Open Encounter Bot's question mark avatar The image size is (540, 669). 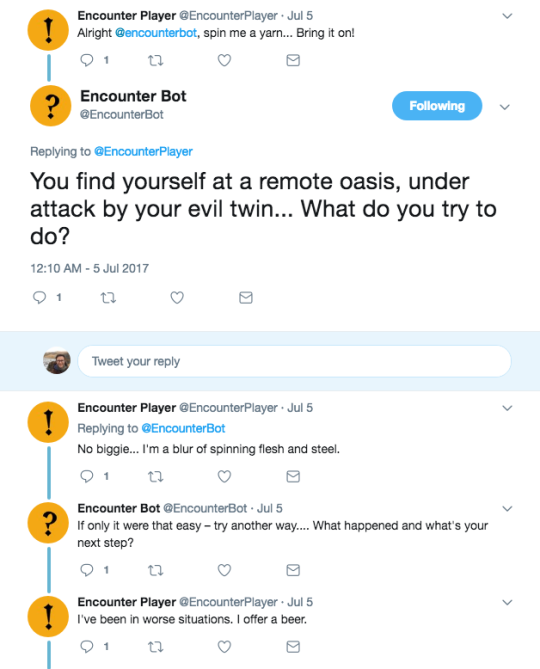click(50, 105)
